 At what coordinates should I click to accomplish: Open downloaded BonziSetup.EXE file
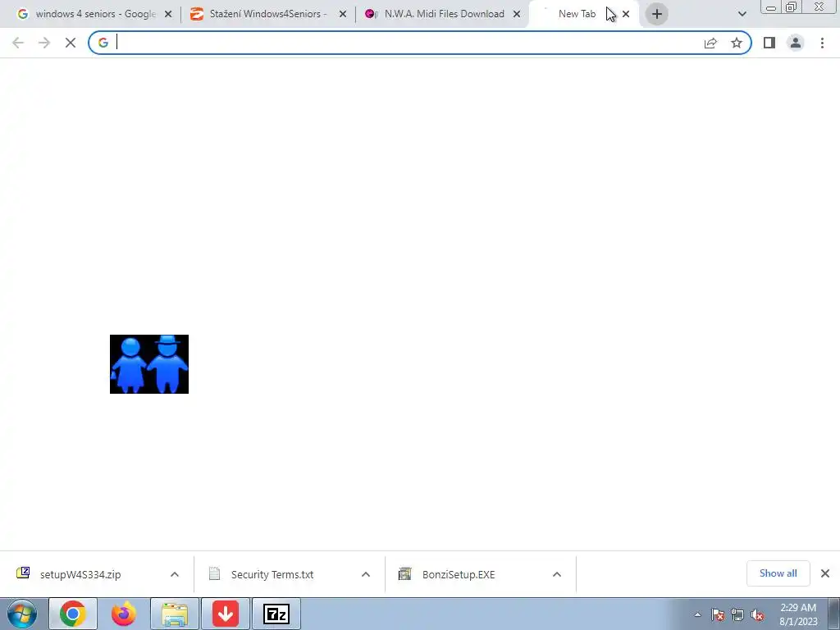(459, 574)
